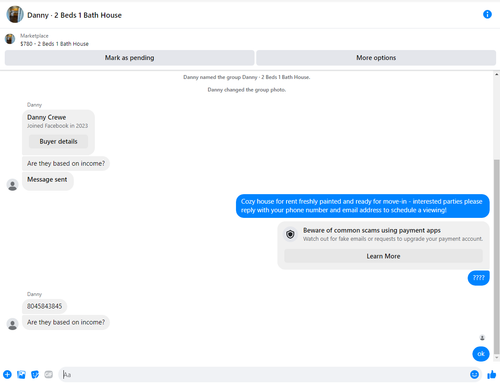Click Danny named the group notice
Viewport: 500px width, 387px height.
click(x=247, y=77)
